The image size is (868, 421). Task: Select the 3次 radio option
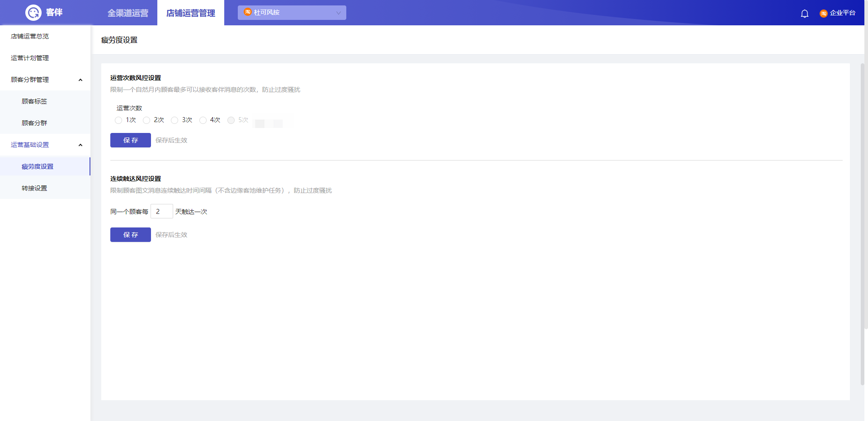tap(175, 120)
